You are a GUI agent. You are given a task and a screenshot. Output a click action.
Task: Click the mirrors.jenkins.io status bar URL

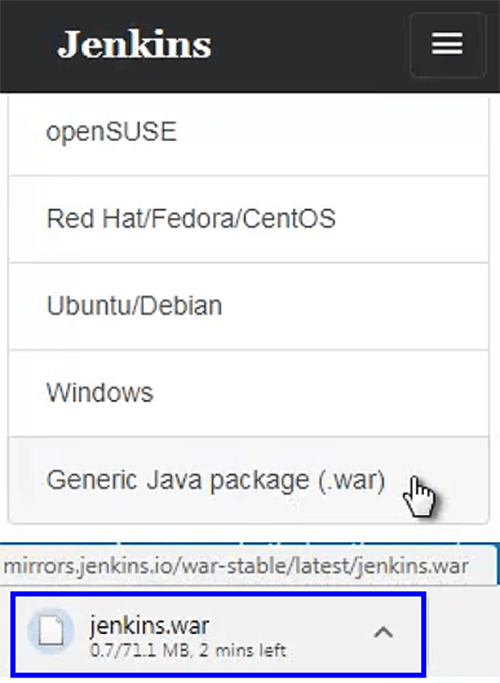tap(236, 566)
